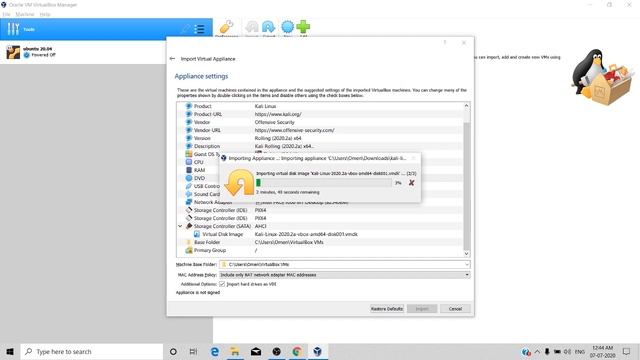Click the VirtualBox cube taskbar icon
The image size is (640, 360).
[318, 351]
